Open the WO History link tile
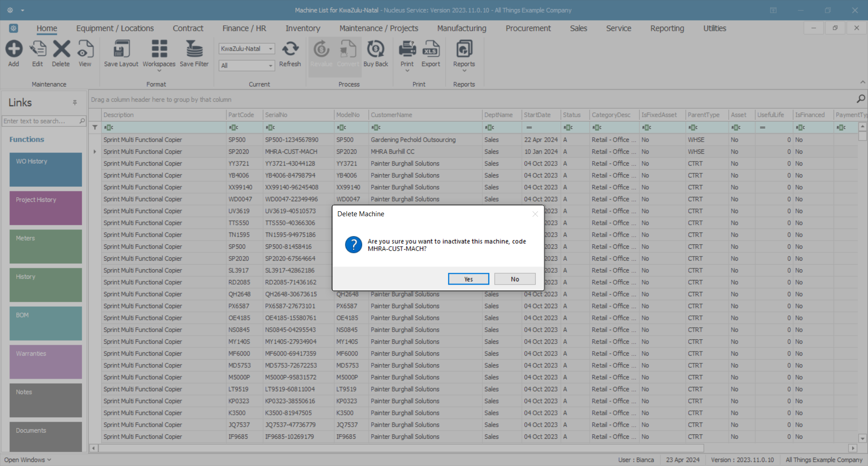 (x=46, y=170)
